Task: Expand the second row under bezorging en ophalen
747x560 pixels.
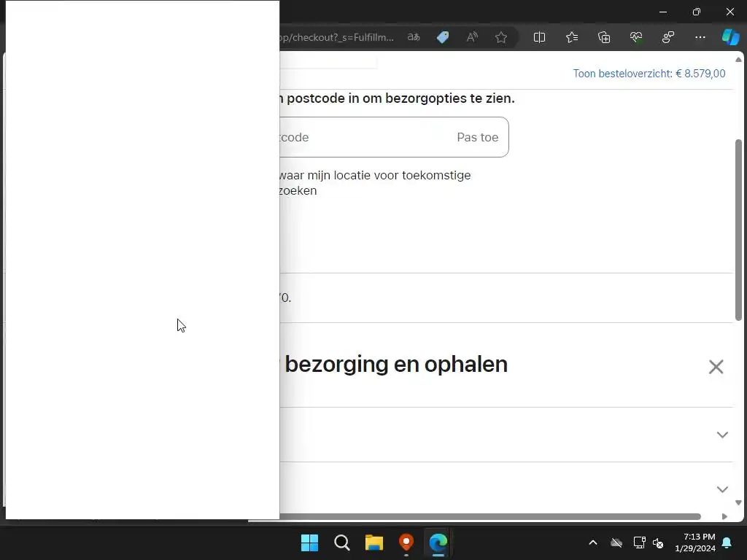Action: pos(722,489)
